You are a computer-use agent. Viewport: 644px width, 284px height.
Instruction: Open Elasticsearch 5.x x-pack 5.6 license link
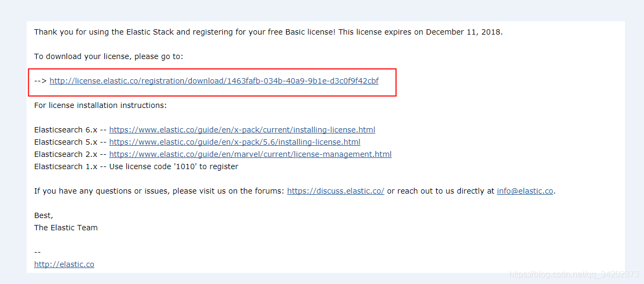pyautogui.click(x=235, y=142)
